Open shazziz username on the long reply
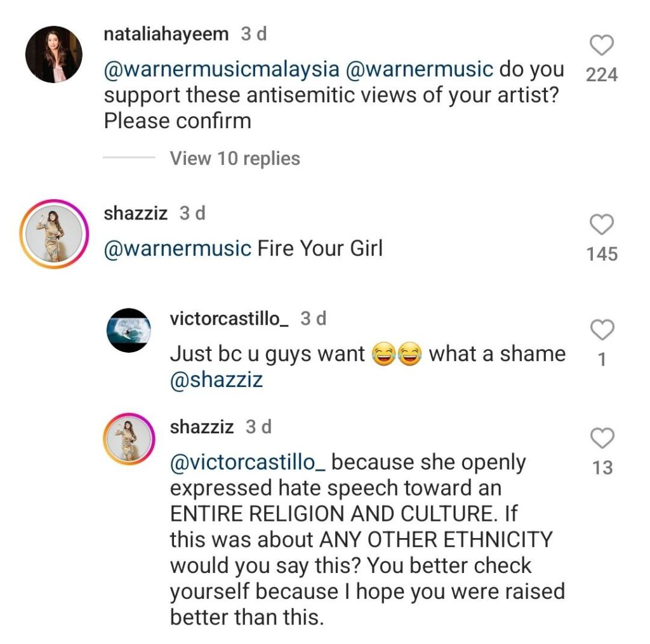This screenshot has width=650, height=644. 202,427
